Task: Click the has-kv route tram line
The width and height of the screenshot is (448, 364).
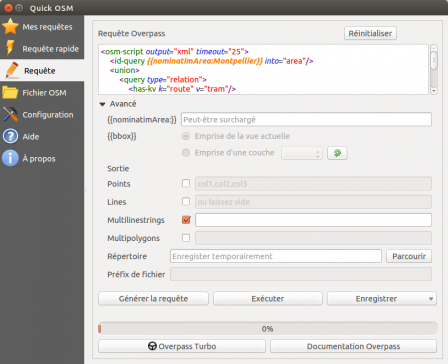Action: pos(182,89)
